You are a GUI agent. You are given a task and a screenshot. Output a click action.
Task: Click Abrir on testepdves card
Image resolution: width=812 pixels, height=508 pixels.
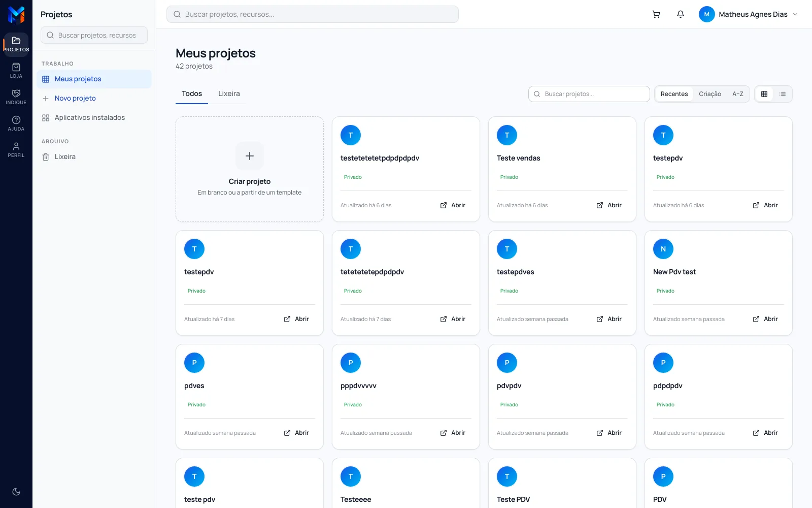(609, 319)
